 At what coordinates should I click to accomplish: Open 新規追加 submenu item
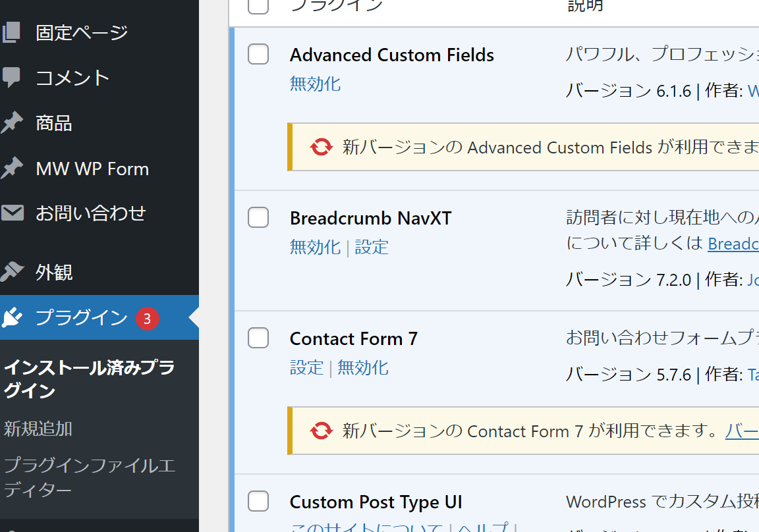[x=38, y=429]
